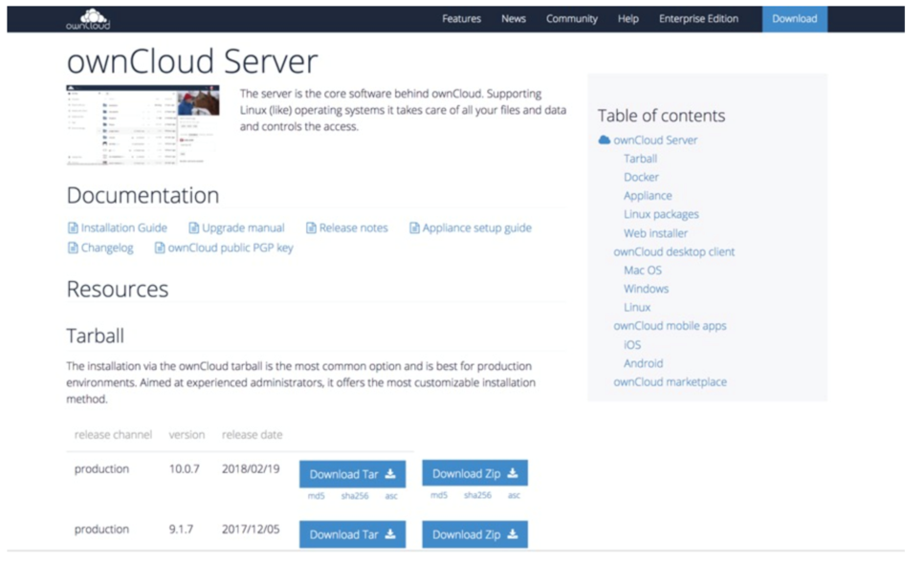Open the News menu item
924x563 pixels.
(514, 19)
